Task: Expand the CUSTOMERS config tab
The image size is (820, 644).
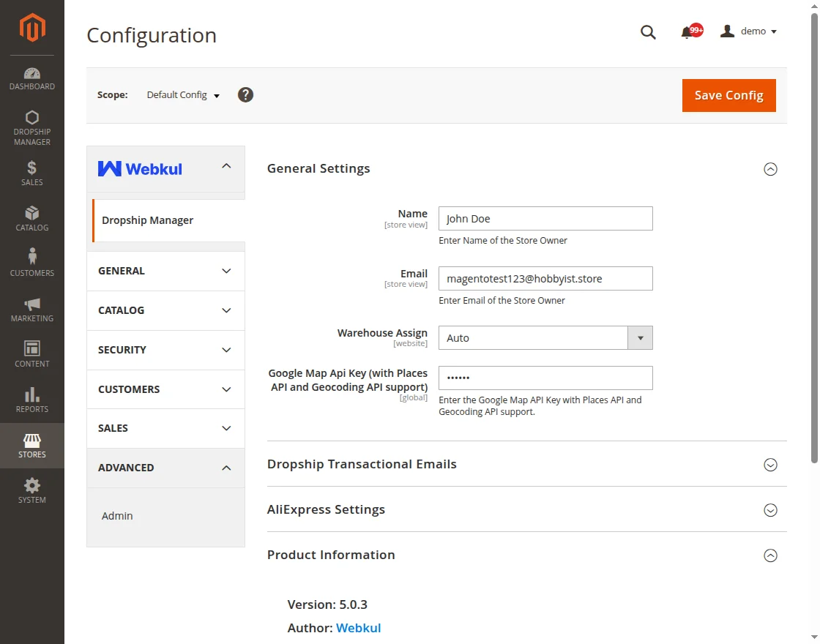Action: point(165,389)
